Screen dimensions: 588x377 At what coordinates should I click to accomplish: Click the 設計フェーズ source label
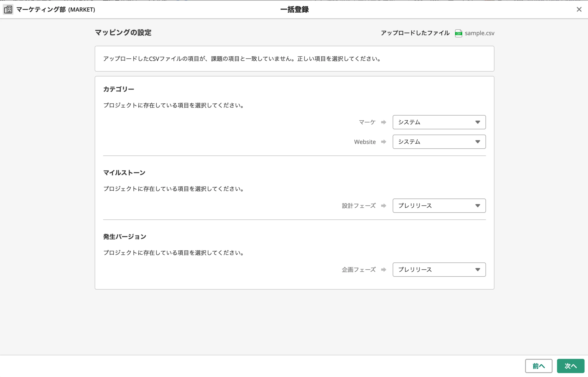[x=359, y=206]
